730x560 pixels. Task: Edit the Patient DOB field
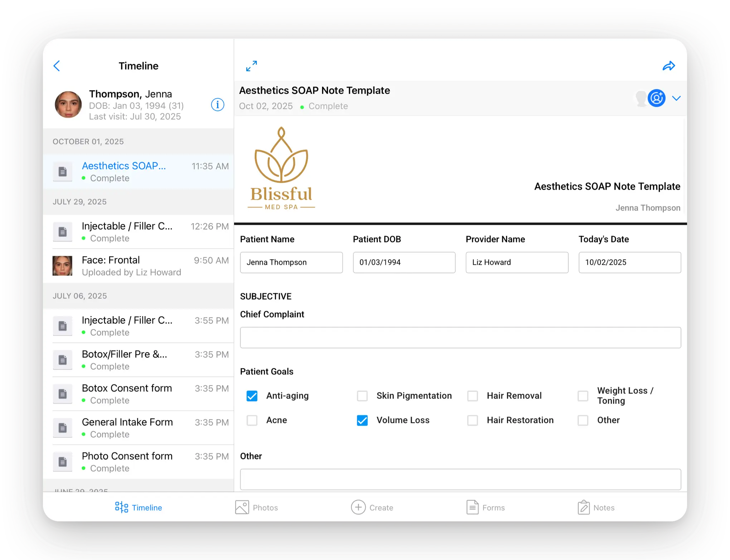[x=404, y=262]
